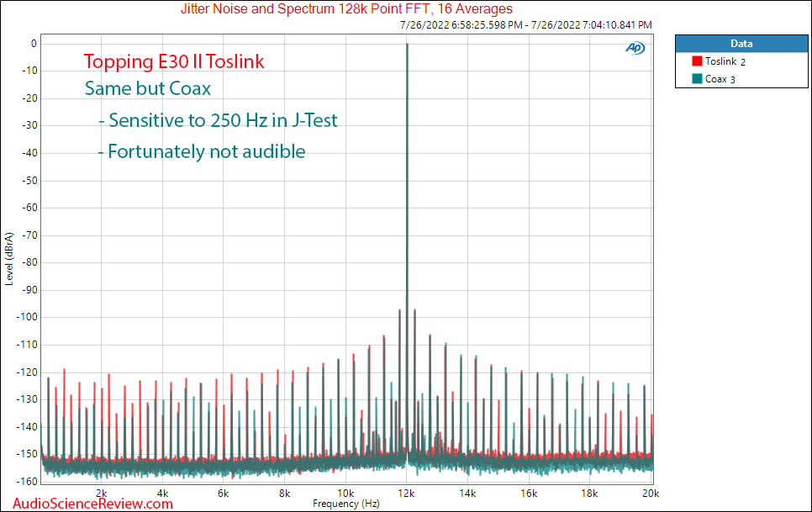Click the 6k frequency axis tick
Screen dimensions: 812x512
coord(224,494)
